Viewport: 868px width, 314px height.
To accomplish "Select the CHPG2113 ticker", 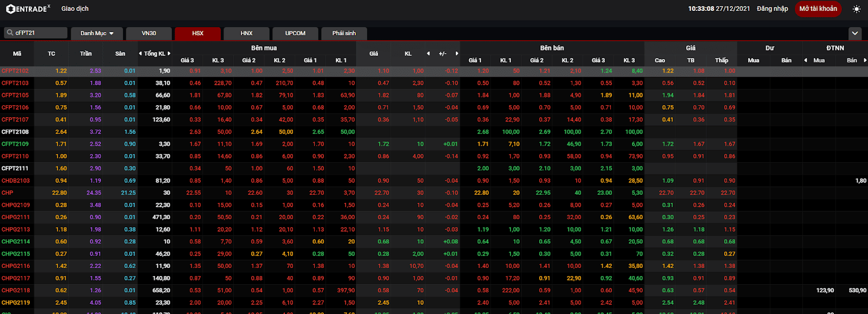I will (16, 229).
